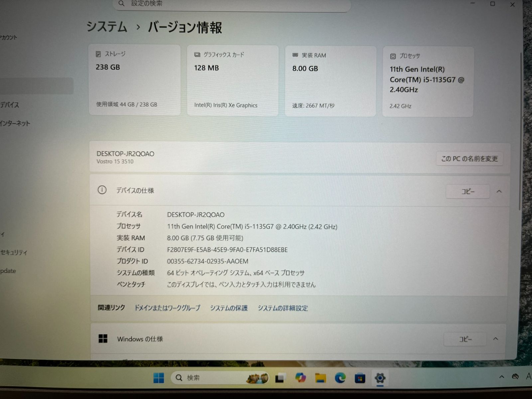
Task: Click the バージョン情報 page title
Action: pos(185,27)
